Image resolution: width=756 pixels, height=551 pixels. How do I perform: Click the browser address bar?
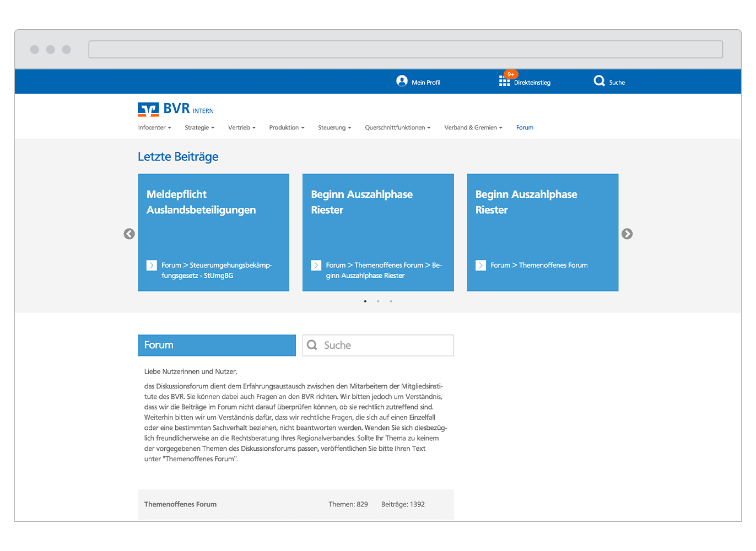[406, 50]
